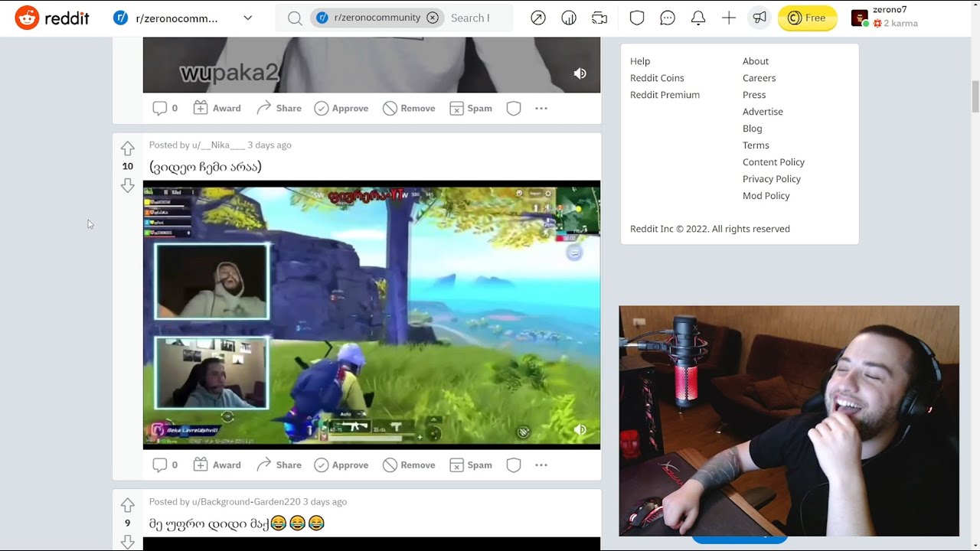The width and height of the screenshot is (980, 551).
Task: Share the u/__Nika___ post
Action: 279,465
